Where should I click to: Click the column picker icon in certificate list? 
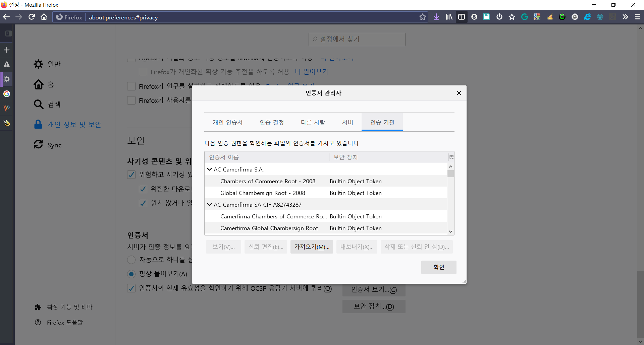tap(451, 157)
